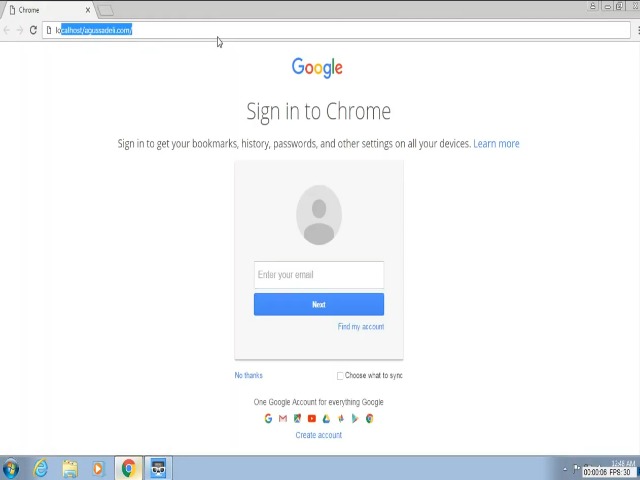Screen dimensions: 640x480
Task: Select the Chrome browser tab
Action: (x=48, y=10)
